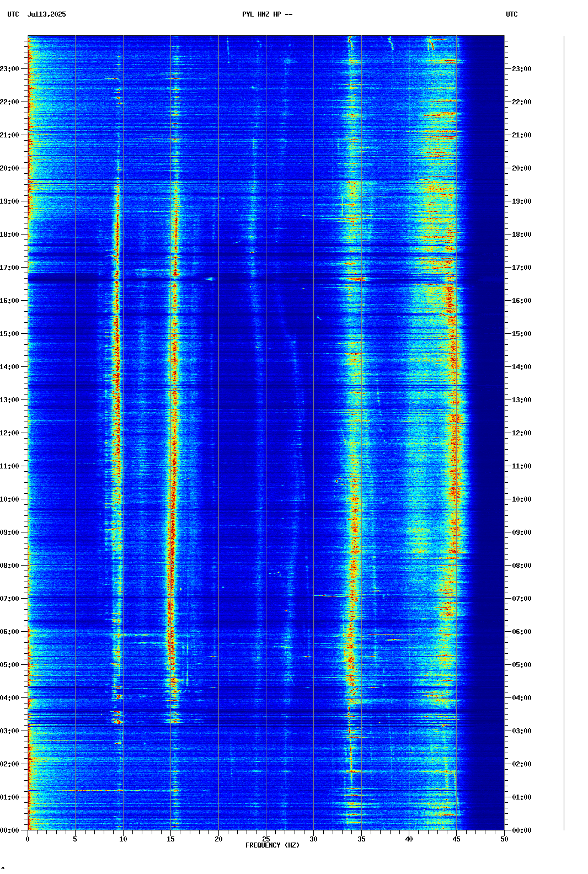The image size is (588, 874).
Task: Click the left-axis 21:00 time label
Action: coord(9,135)
